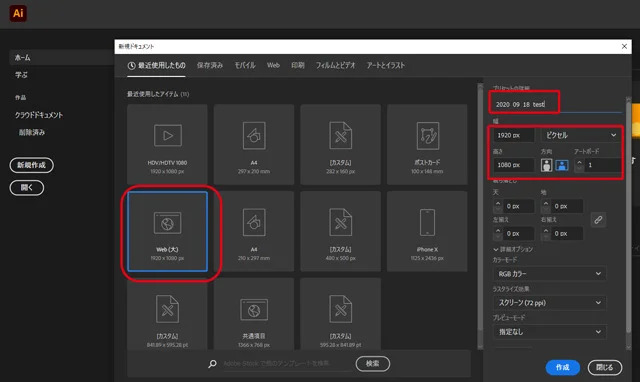
Task: Collapse the 詳細オプション section
Action: tap(513, 249)
